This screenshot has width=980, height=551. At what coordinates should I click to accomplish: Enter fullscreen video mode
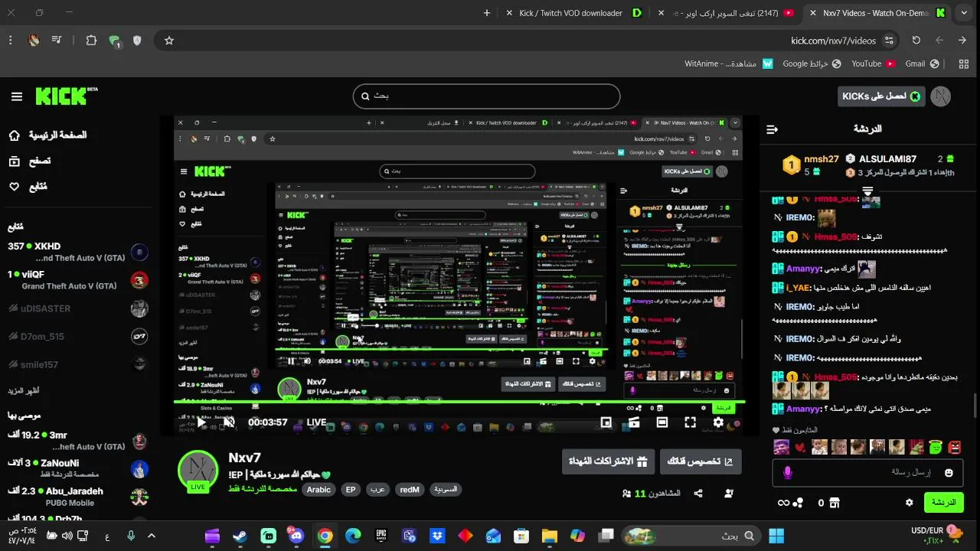point(690,422)
